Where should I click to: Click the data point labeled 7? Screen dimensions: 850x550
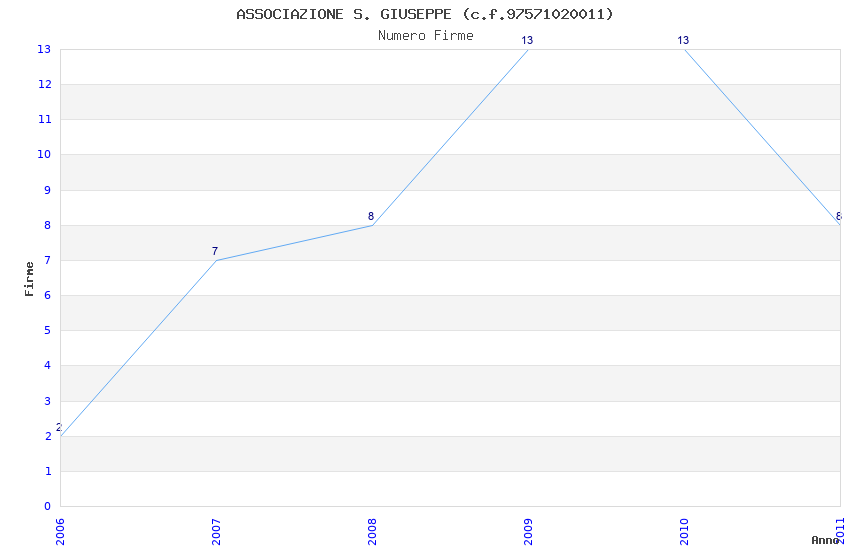click(x=216, y=260)
